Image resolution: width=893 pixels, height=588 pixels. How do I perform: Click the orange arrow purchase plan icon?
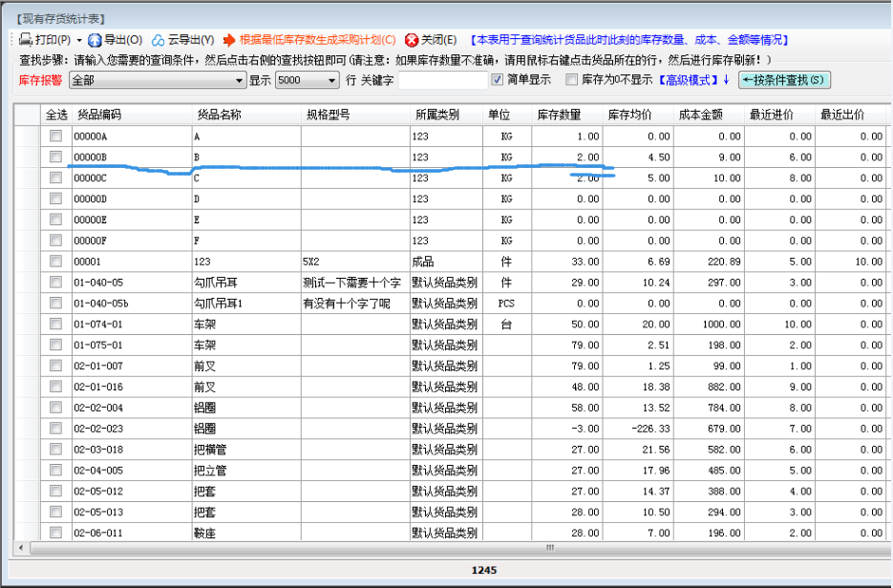tap(229, 40)
